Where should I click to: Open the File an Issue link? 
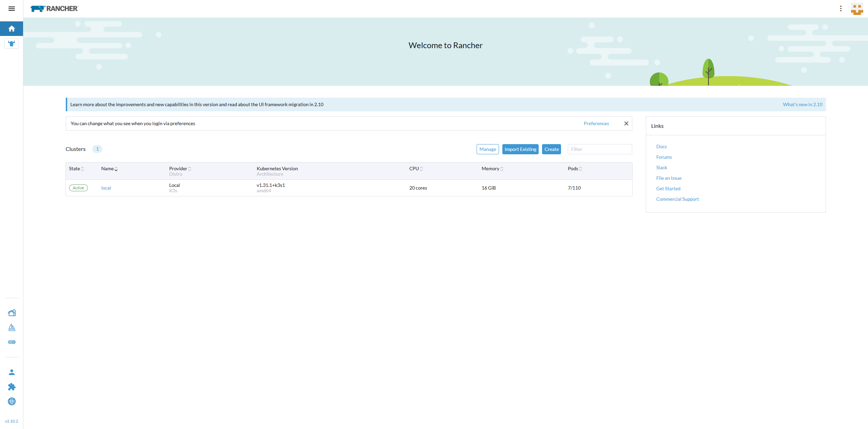click(x=669, y=178)
